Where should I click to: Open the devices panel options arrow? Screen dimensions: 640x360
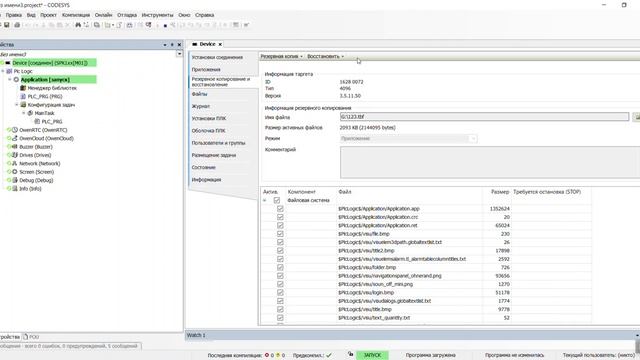click(165, 44)
